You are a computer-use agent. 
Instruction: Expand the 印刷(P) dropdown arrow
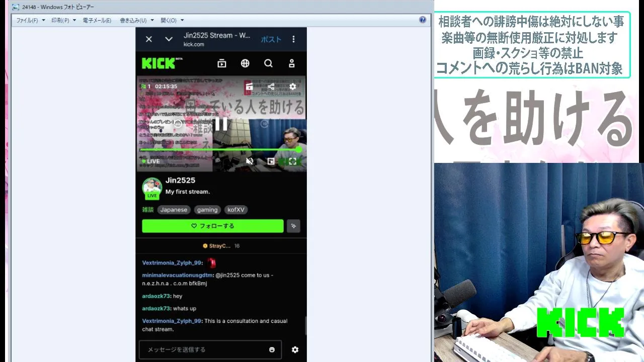(74, 20)
